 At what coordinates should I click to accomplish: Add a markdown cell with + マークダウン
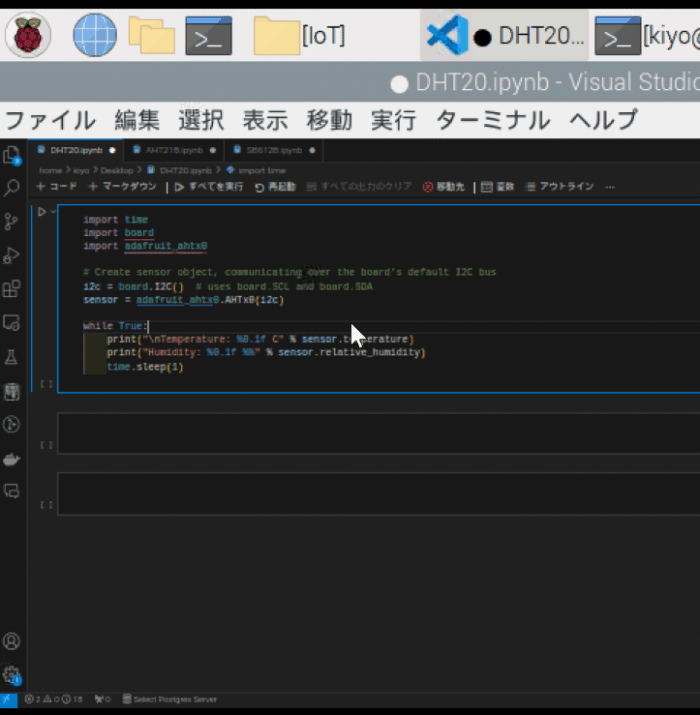pyautogui.click(x=122, y=187)
